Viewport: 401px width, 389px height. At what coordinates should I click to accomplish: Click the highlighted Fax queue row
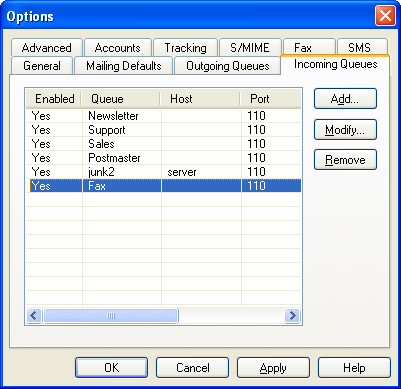point(164,186)
